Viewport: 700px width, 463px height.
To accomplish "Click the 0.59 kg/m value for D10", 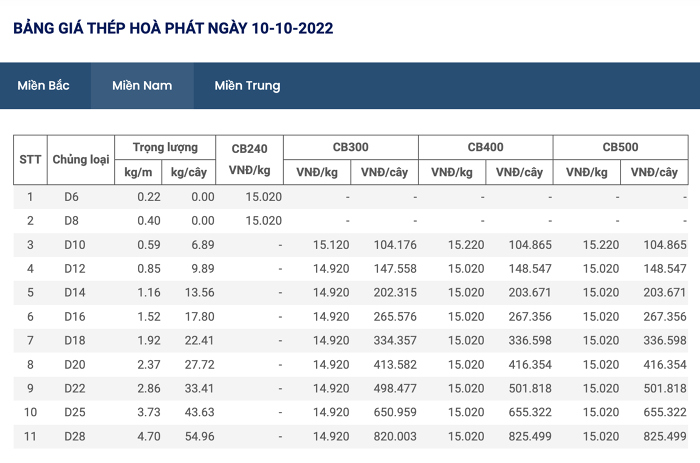I will [x=149, y=245].
